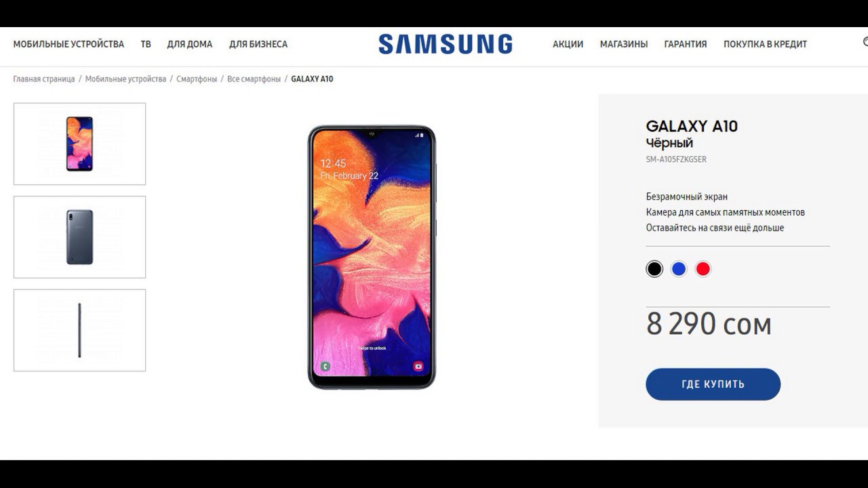Open the Смартфоны breadcrumb link
The width and height of the screenshot is (868, 488).
coord(197,79)
